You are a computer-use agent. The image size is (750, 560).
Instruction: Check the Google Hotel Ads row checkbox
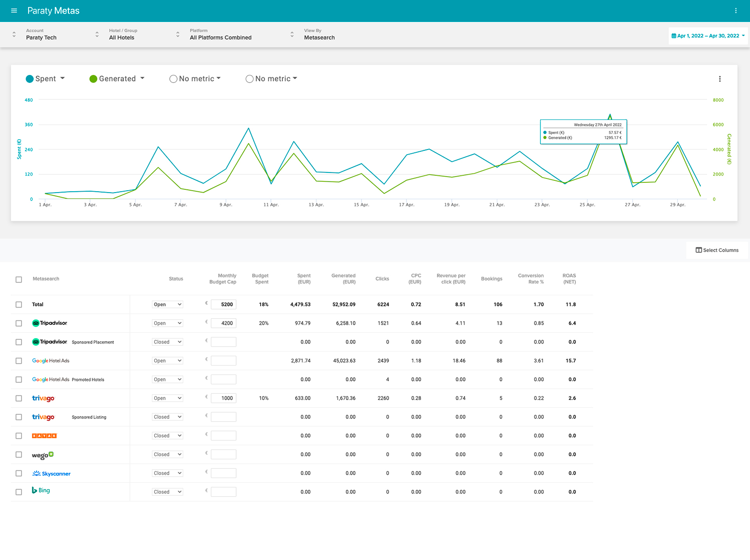(19, 361)
